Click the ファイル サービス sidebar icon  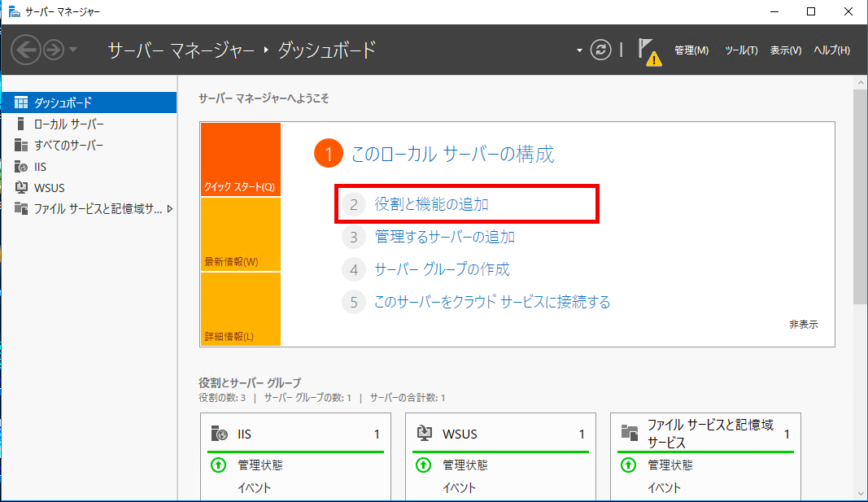click(21, 208)
